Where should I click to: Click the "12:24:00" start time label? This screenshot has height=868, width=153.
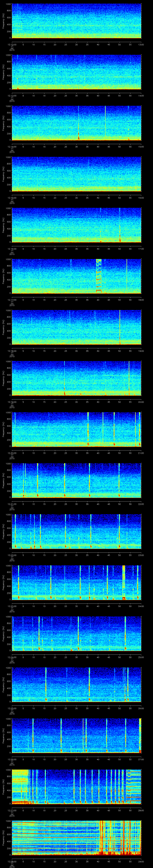12,657
